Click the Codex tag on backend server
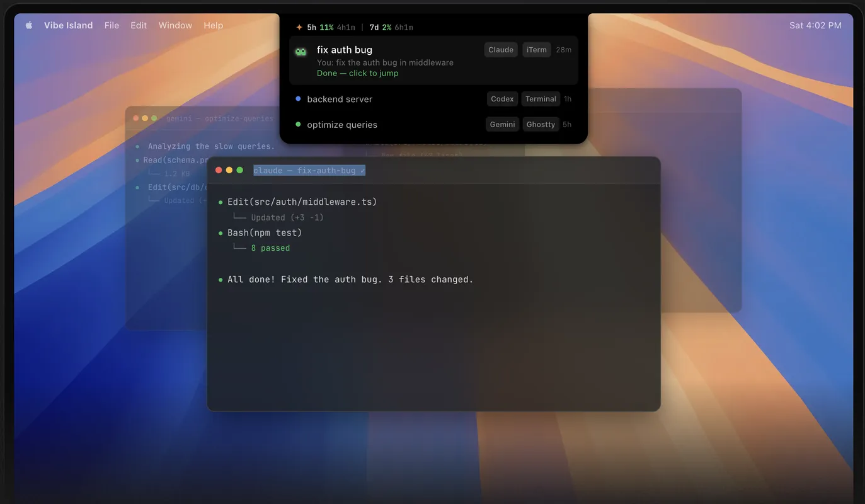This screenshot has height=504, width=865. pyautogui.click(x=502, y=99)
